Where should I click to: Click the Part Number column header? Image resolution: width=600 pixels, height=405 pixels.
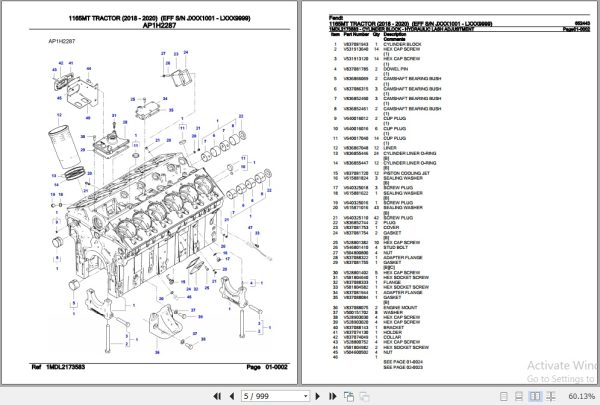pos(356,34)
